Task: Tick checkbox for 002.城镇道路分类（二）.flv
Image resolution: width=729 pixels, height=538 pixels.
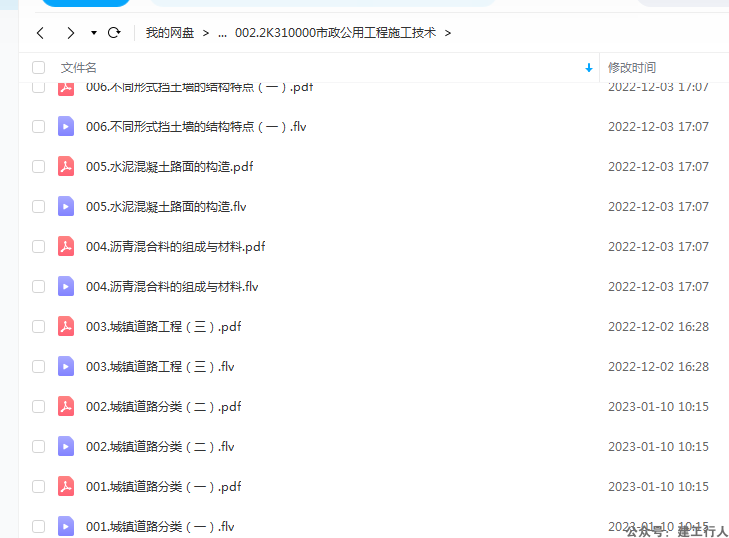Action: [39, 446]
